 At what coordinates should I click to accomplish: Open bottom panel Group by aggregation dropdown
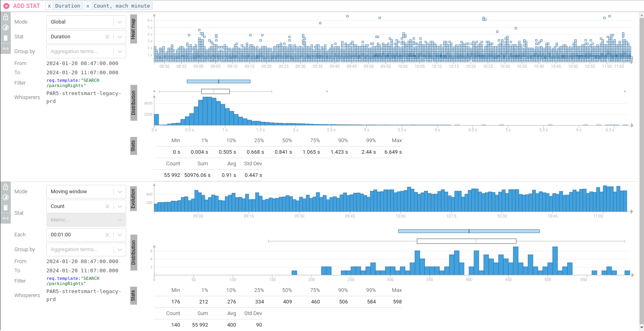[86, 250]
